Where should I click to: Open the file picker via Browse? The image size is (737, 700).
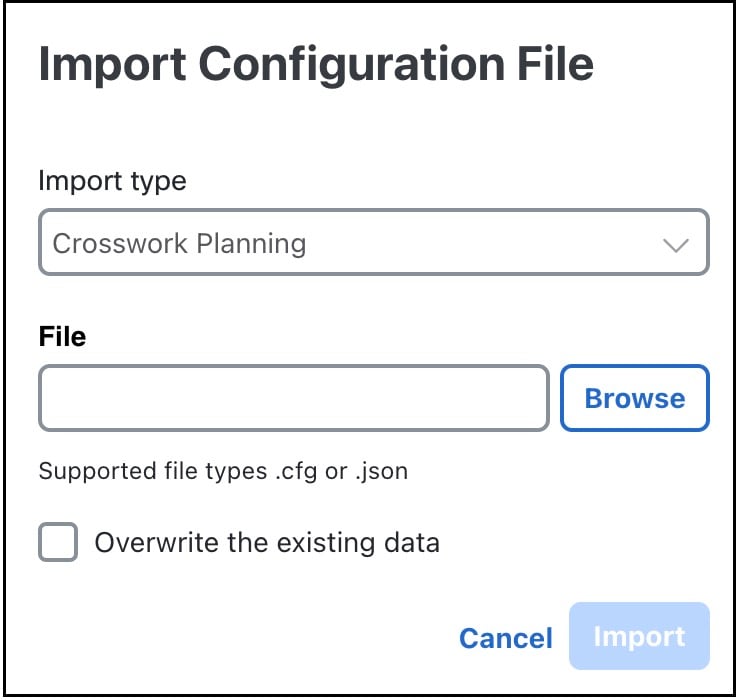635,398
